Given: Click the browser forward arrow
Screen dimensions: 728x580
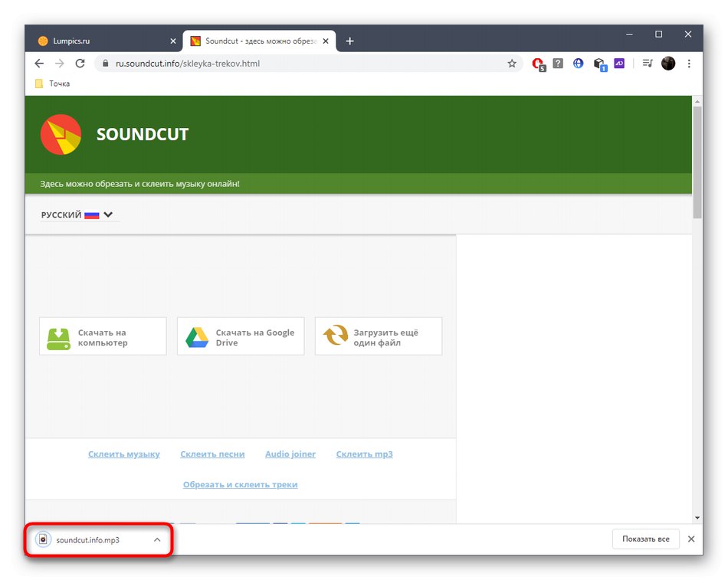Looking at the screenshot, I should pos(60,64).
